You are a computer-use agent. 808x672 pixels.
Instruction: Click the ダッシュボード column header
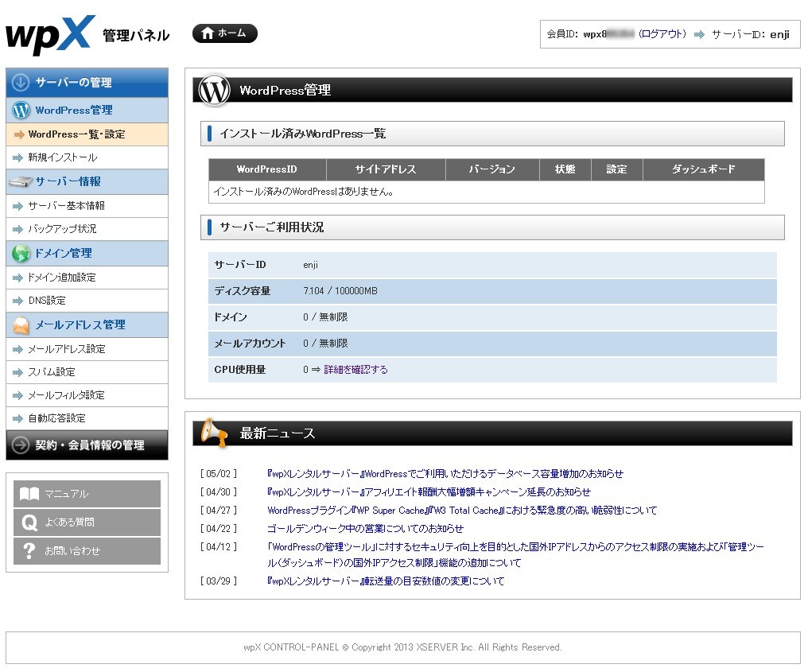coord(704,169)
